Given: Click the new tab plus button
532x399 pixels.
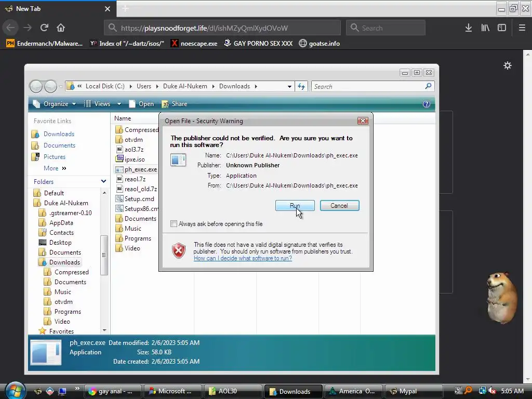Looking at the screenshot, I should coord(125,9).
